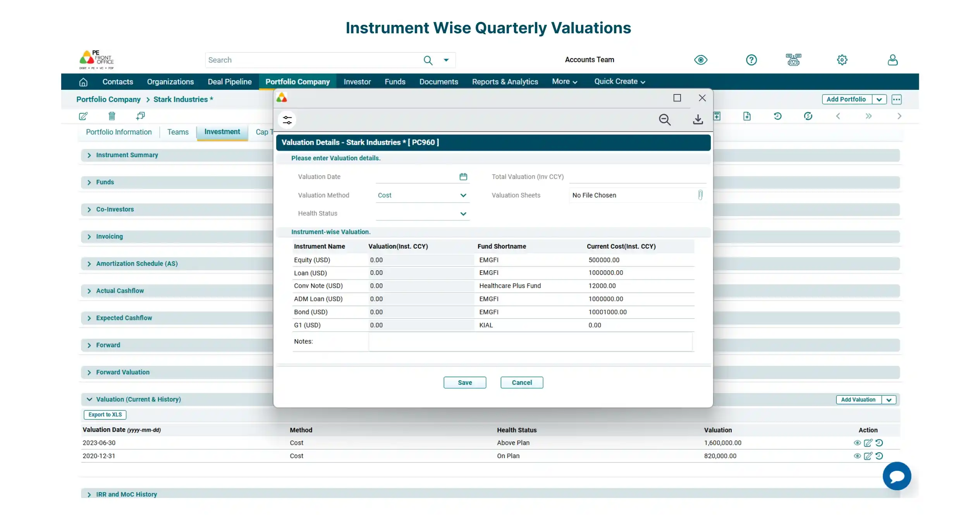The width and height of the screenshot is (980, 515).
Task: Click the Portfolio Company breadcrumb link
Action: (x=108, y=100)
